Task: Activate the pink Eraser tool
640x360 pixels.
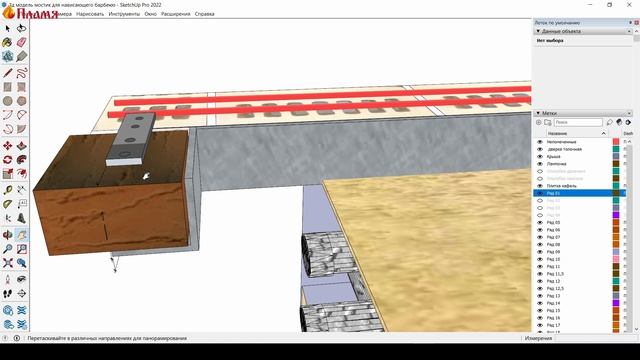Action: 22,42
